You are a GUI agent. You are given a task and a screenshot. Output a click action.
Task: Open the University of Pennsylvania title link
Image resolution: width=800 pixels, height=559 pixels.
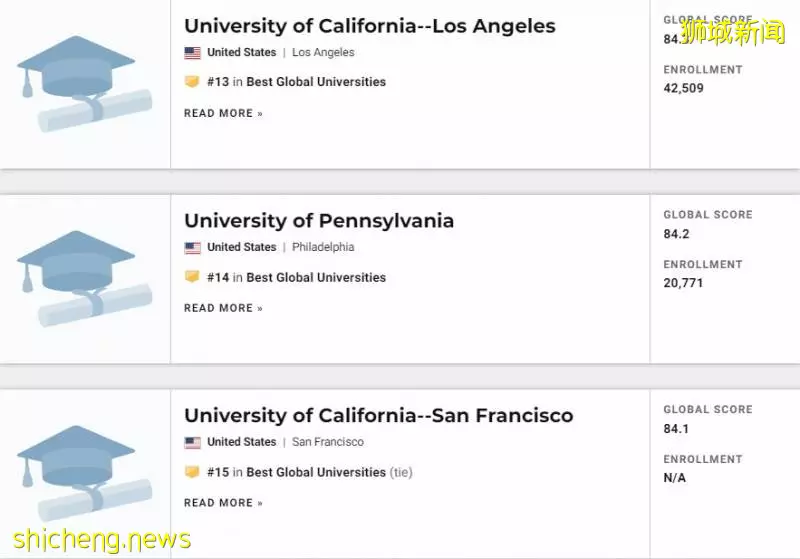click(x=319, y=221)
